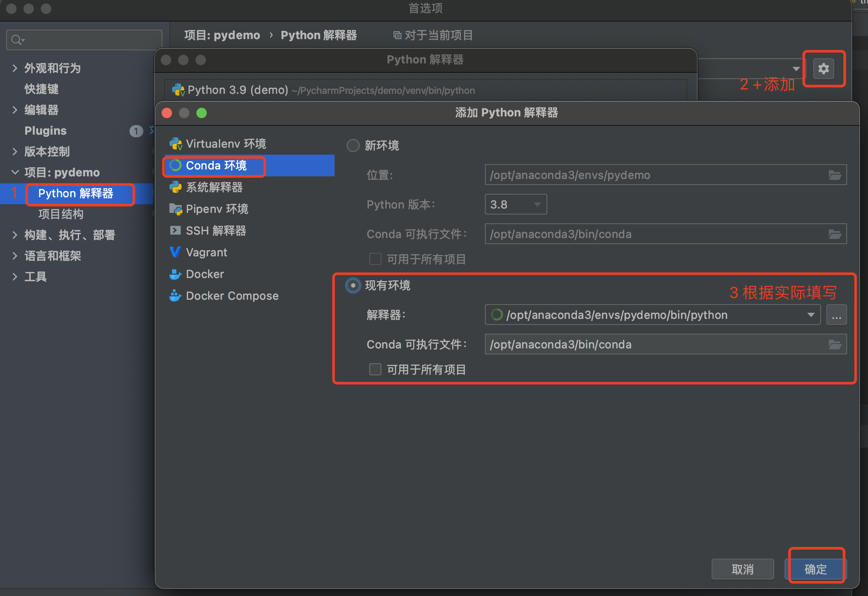Click the 确定 button
This screenshot has height=596, width=868.
(815, 569)
